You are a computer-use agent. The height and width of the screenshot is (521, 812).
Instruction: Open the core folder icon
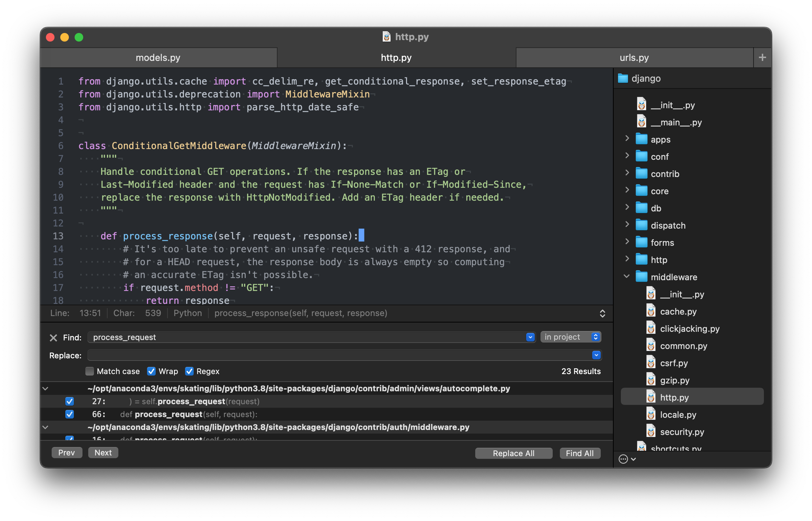[x=642, y=191]
